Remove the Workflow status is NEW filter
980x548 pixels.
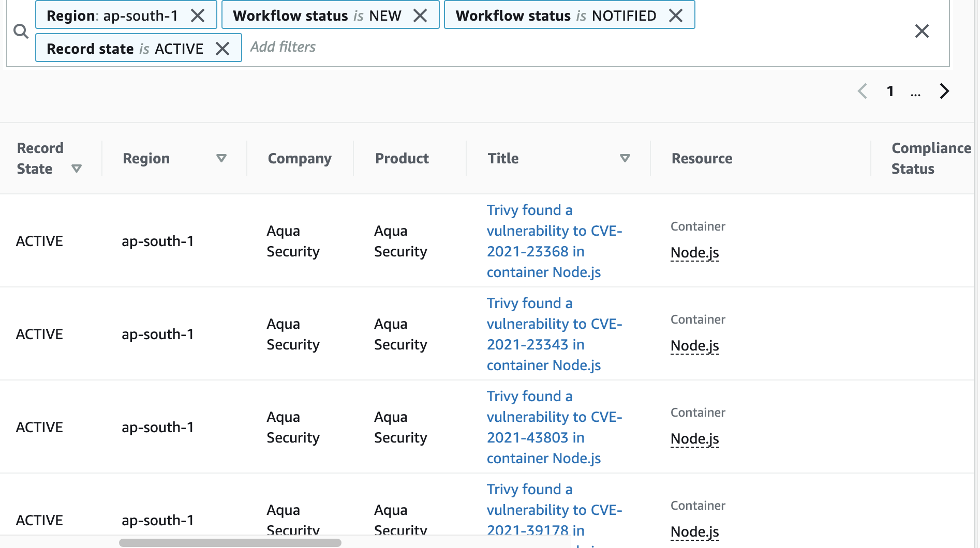[420, 16]
